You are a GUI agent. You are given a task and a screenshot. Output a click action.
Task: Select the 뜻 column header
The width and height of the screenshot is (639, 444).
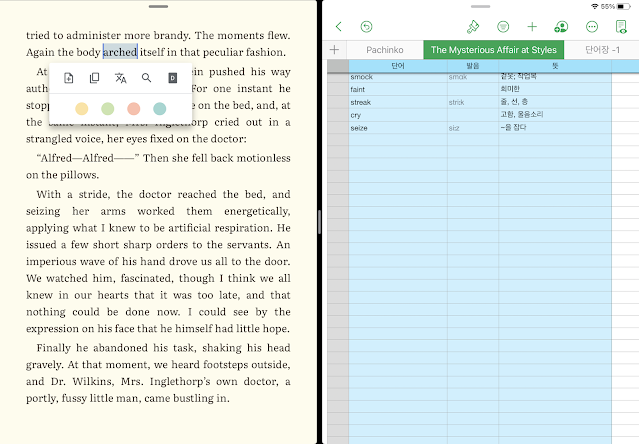(555, 66)
